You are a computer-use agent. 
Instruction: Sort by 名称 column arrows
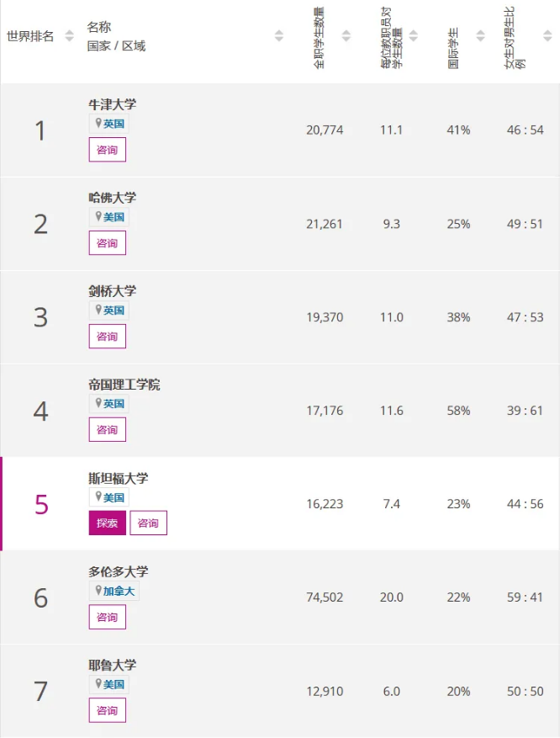(279, 36)
